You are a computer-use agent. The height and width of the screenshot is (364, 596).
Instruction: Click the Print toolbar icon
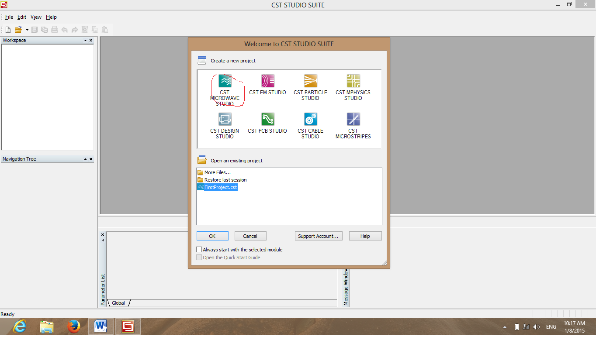[x=55, y=30]
